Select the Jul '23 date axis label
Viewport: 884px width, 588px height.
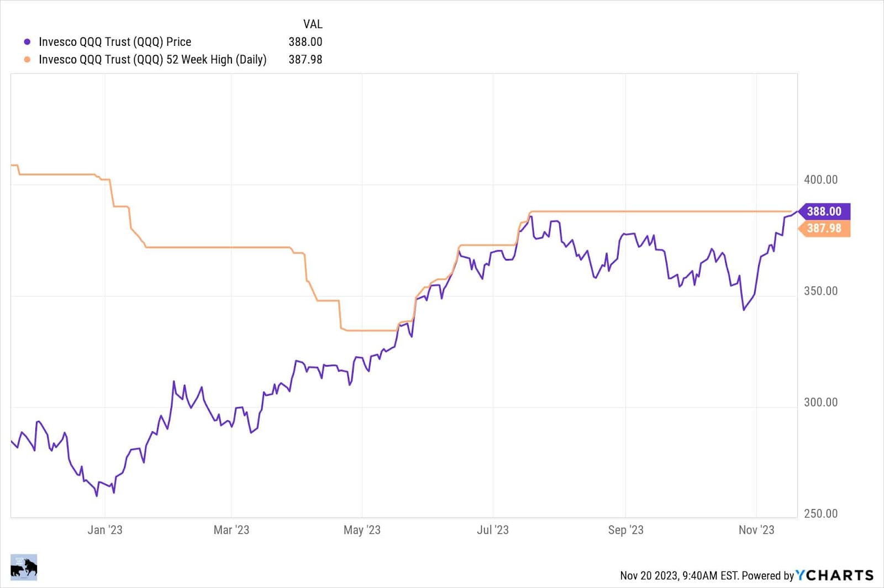(493, 530)
